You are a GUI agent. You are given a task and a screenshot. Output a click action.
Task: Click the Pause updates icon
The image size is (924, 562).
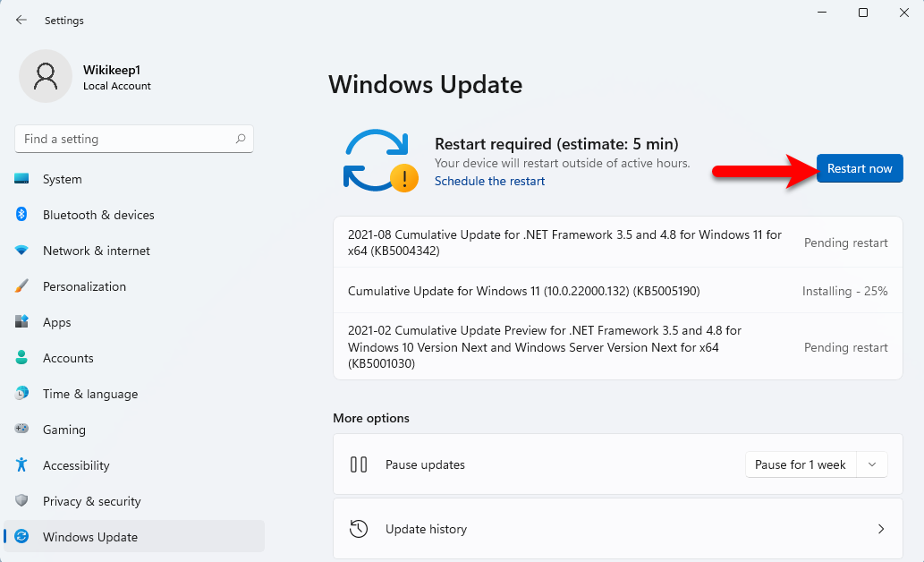359,464
